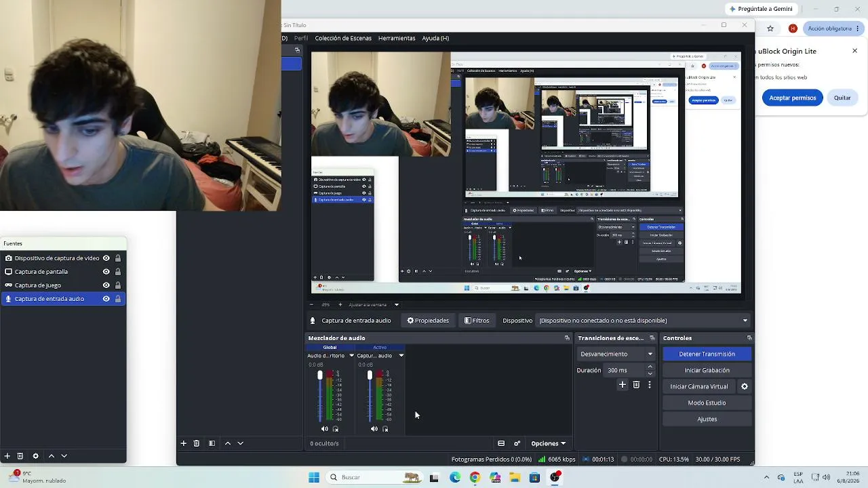Click the Aceptar permisos button
868x488 pixels.
point(792,98)
